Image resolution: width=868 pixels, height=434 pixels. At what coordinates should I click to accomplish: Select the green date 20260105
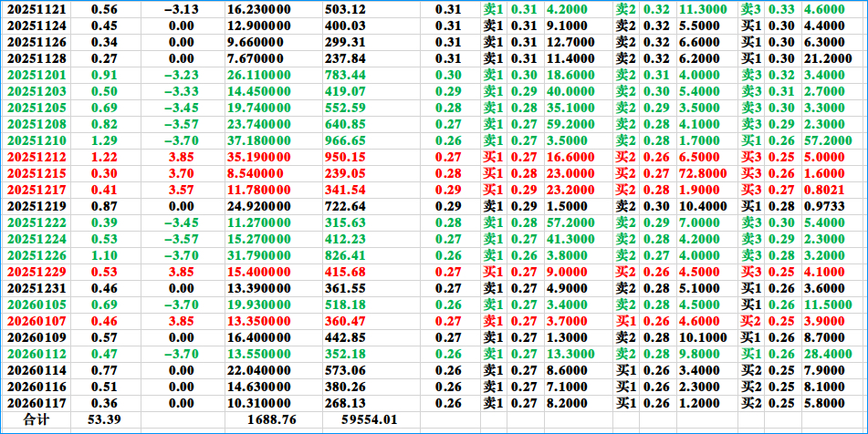(x=36, y=305)
